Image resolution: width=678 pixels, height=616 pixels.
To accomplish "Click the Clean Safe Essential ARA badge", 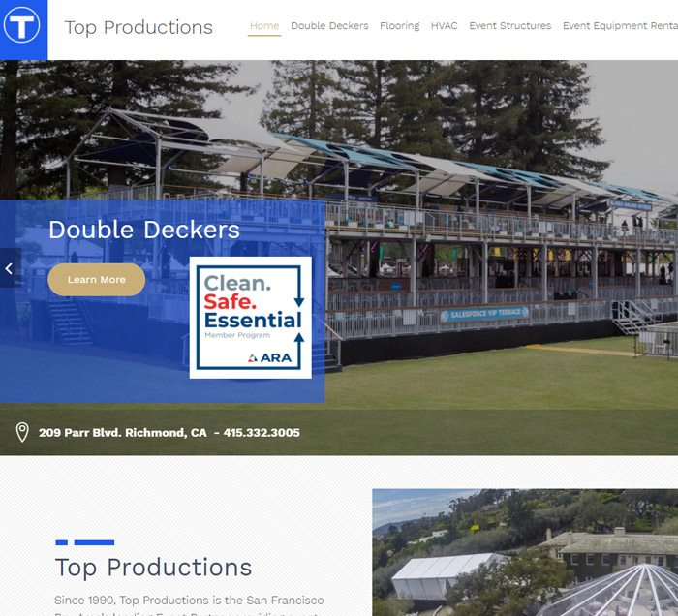I will [x=250, y=318].
